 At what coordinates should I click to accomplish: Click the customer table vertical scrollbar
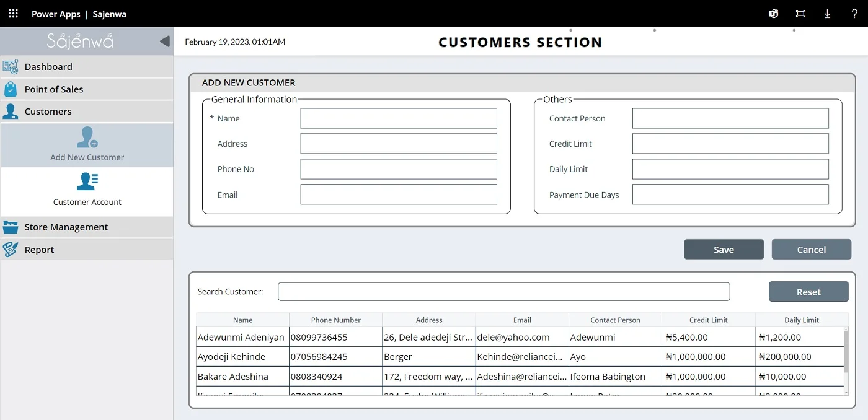pyautogui.click(x=846, y=351)
